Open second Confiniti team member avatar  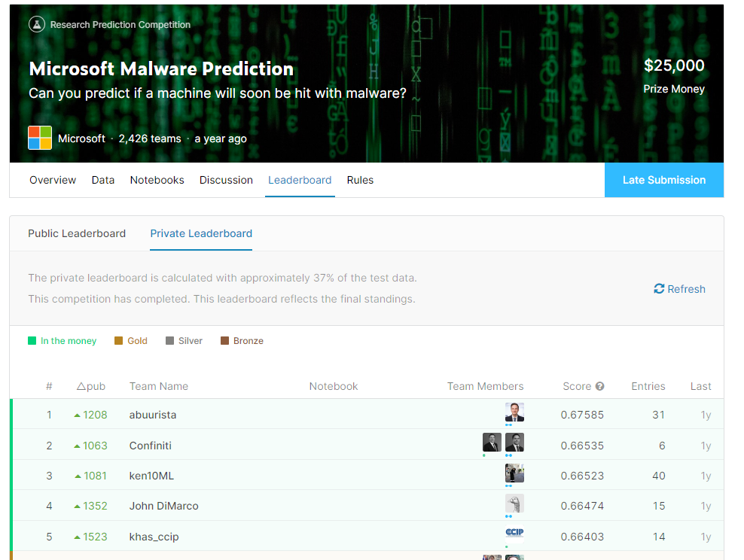[514, 443]
